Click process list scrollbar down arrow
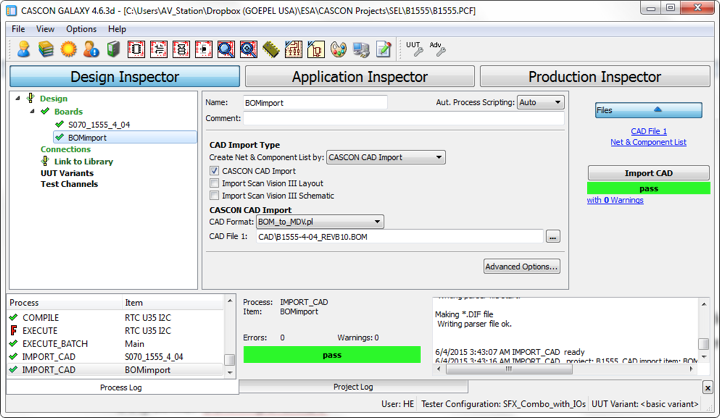Screen dimensions: 720x418 230,373
